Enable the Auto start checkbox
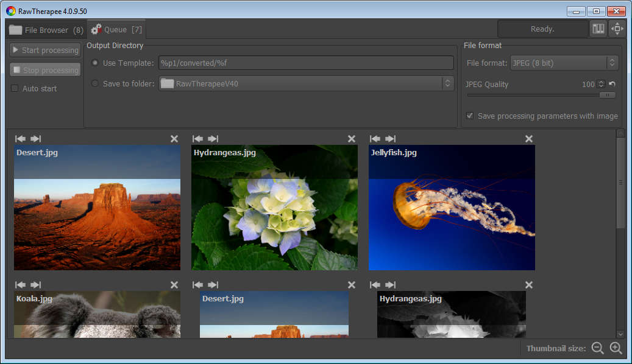Screen dimensions: 632x364 (15, 89)
